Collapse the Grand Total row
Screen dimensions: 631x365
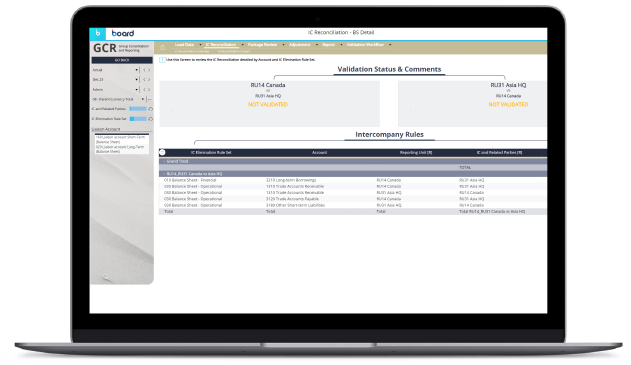[164, 161]
